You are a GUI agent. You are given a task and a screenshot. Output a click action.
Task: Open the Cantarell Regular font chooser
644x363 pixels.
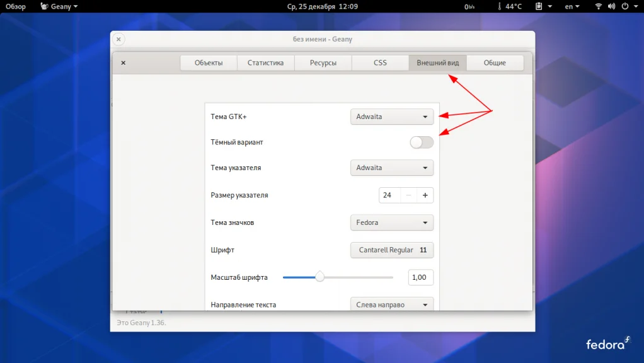392,250
